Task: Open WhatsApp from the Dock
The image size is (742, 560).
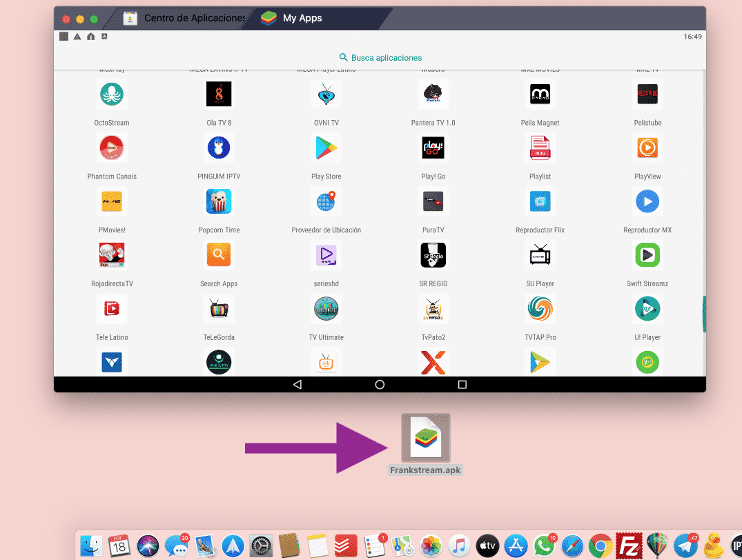Action: (x=544, y=546)
